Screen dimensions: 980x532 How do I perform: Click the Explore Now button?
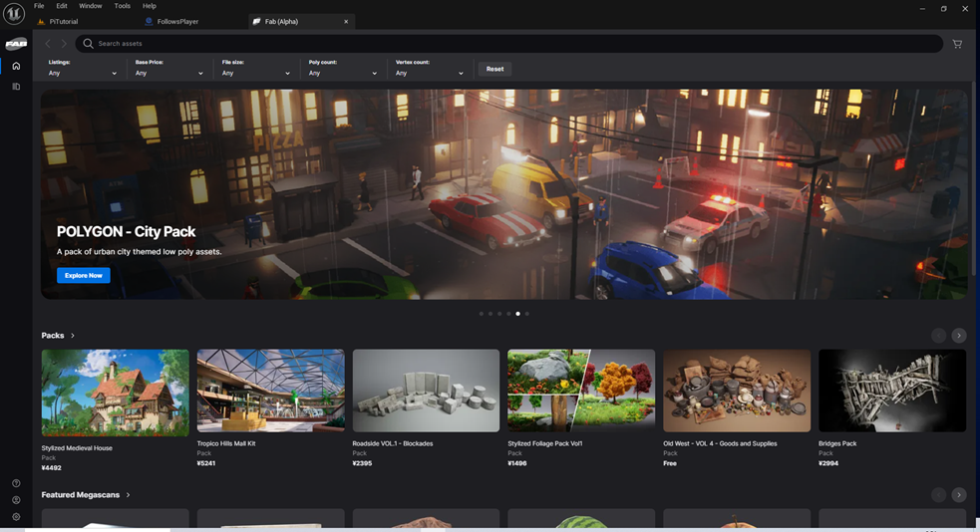[83, 275]
